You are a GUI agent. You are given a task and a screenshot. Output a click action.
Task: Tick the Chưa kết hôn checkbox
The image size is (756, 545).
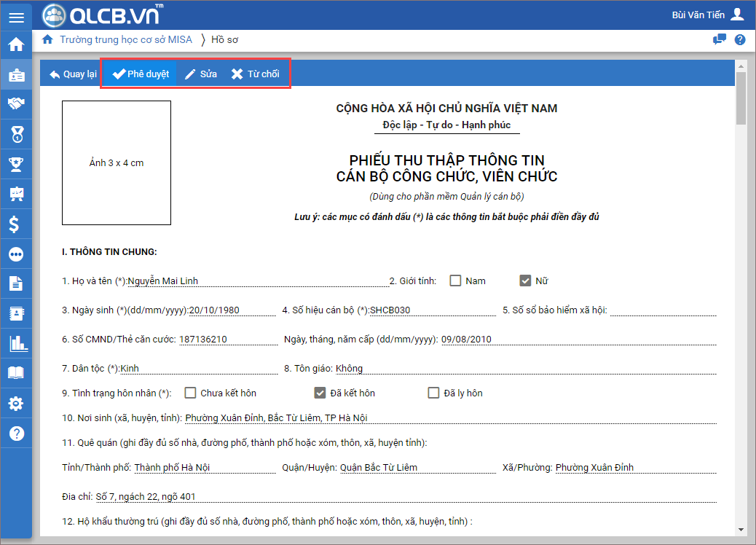click(190, 393)
